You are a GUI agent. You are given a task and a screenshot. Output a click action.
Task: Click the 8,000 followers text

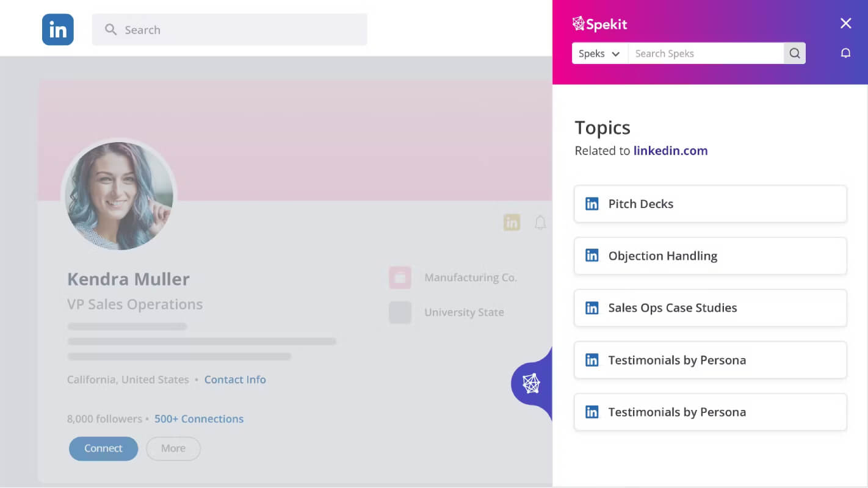click(104, 418)
